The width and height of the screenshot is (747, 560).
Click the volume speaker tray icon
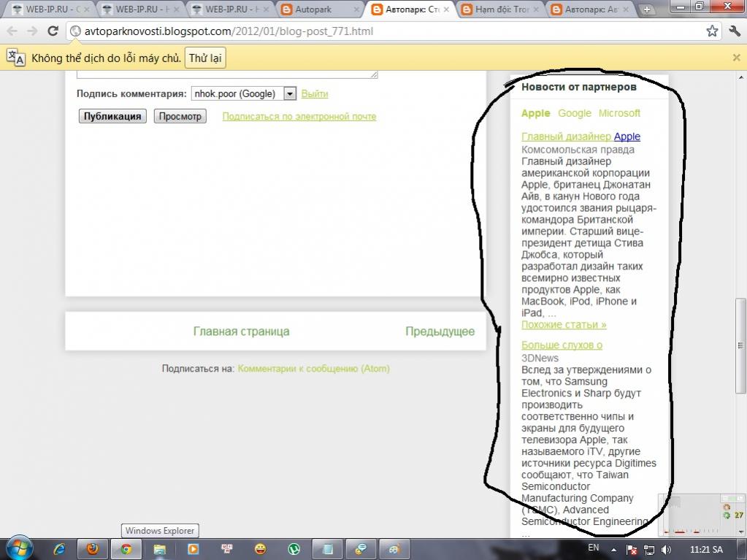click(666, 550)
